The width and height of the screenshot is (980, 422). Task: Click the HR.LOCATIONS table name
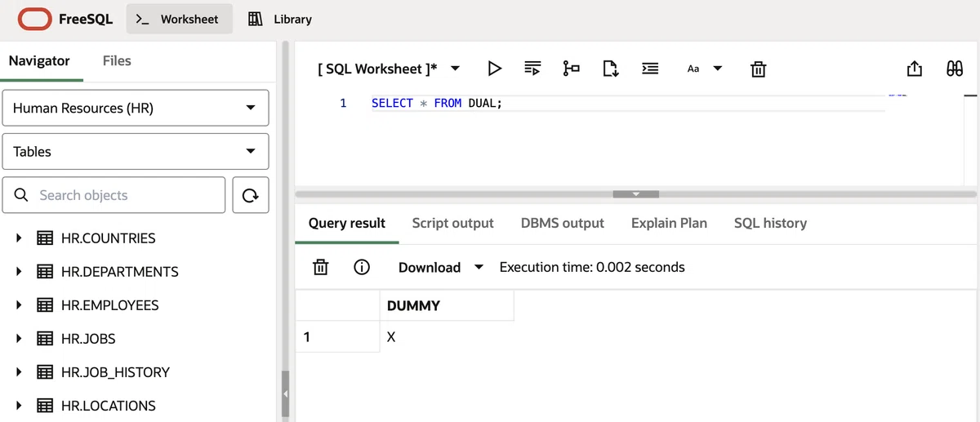pos(109,406)
